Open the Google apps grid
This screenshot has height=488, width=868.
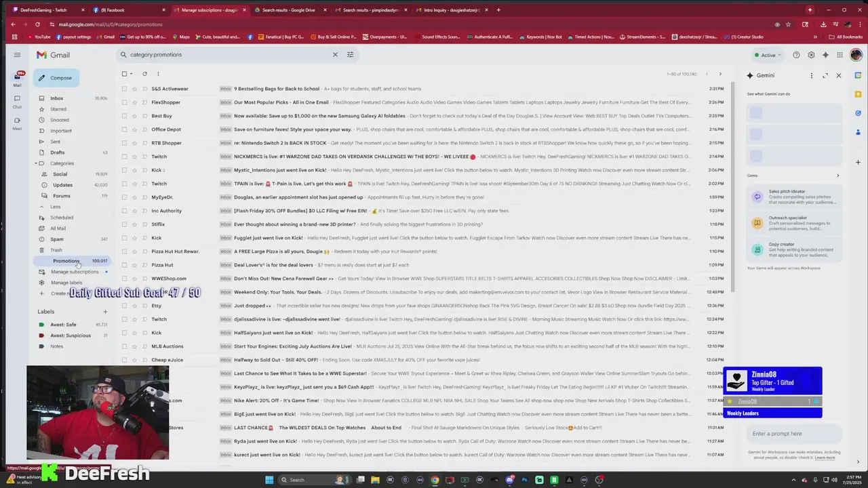pyautogui.click(x=840, y=55)
